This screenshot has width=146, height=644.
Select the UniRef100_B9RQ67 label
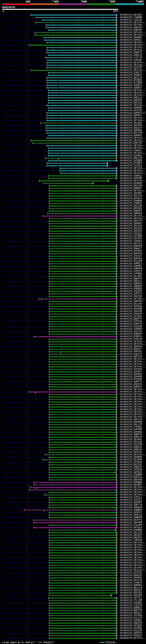tap(131, 188)
